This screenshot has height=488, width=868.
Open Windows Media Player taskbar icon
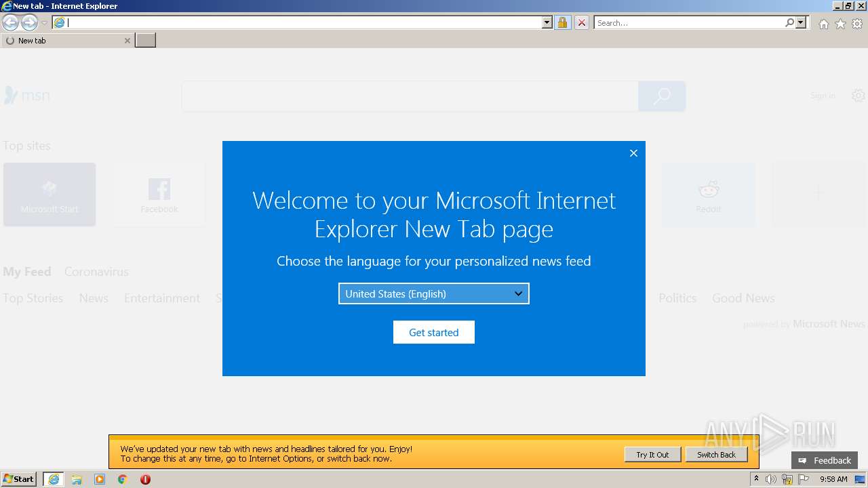pyautogui.click(x=100, y=479)
